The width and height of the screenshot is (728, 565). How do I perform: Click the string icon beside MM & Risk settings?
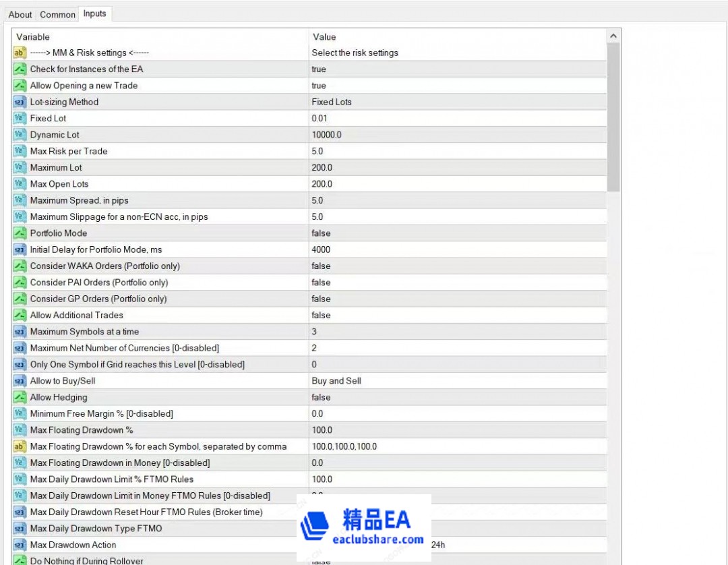[20, 53]
